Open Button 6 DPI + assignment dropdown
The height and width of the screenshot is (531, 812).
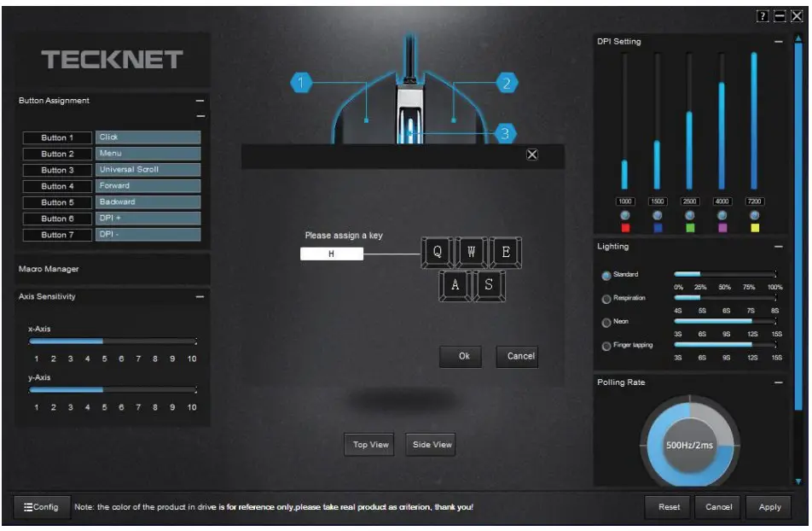[x=148, y=219]
